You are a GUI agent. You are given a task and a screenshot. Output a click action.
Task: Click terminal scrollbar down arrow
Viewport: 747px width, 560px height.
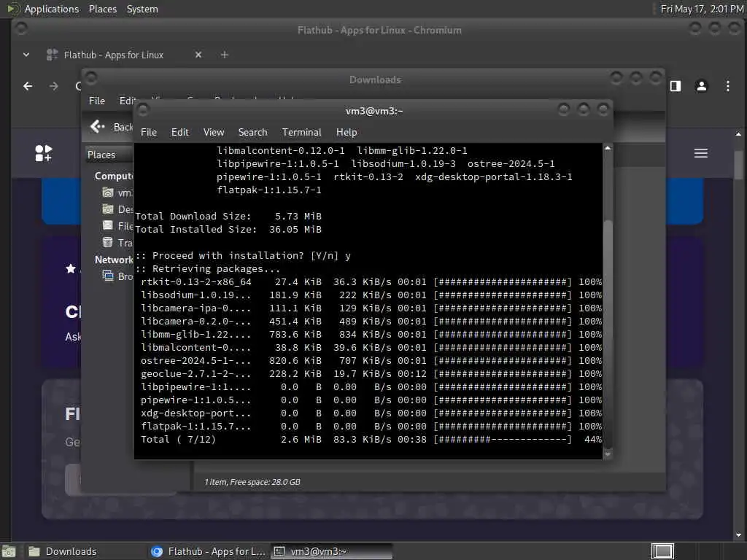pos(608,455)
